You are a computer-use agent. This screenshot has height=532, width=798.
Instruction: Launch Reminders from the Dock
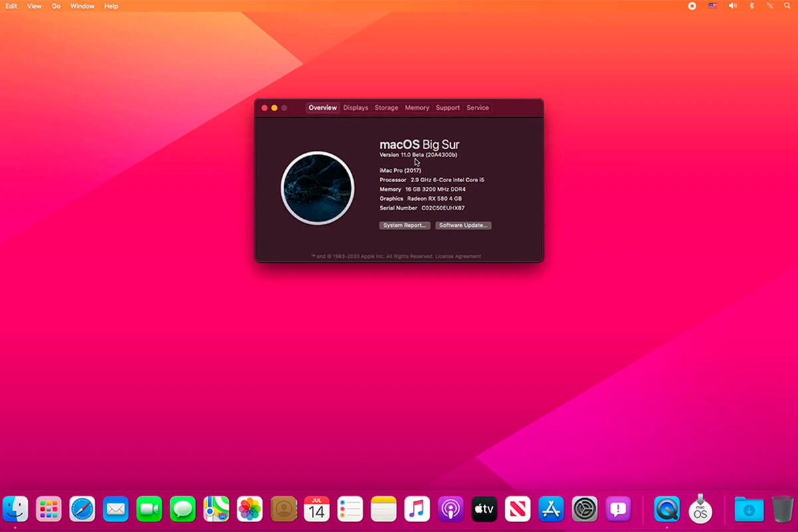350,509
